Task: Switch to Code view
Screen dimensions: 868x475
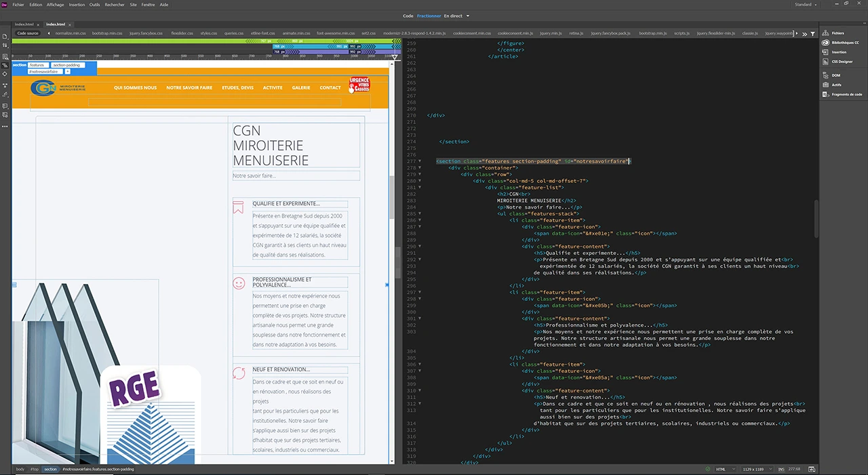Action: click(x=408, y=16)
